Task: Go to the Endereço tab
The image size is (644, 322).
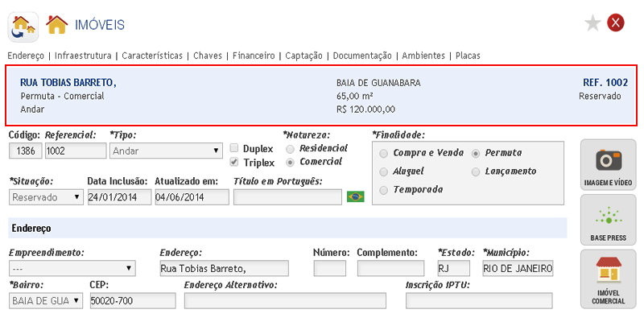Action: point(26,56)
